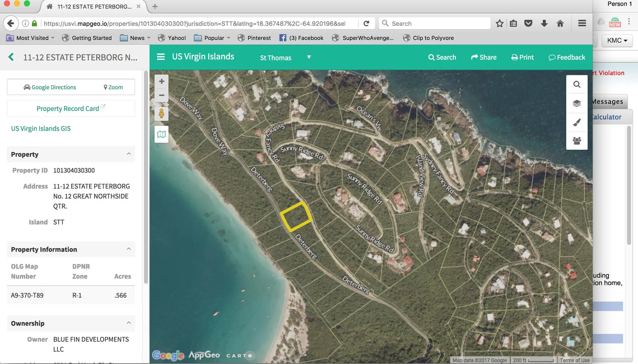Screen dimensions: 638x364
Task: Select the draw brush tool on the map
Action: tap(577, 122)
